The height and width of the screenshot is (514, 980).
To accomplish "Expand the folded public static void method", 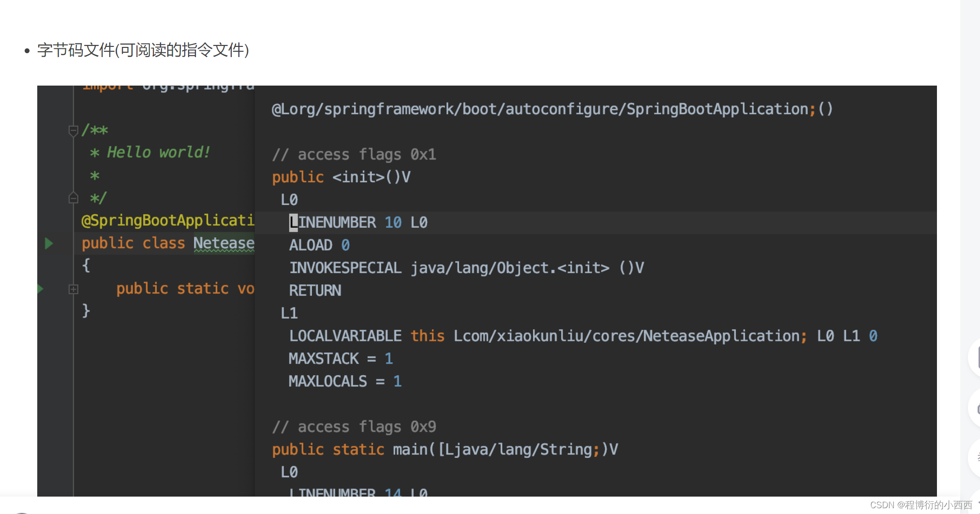I will tap(74, 289).
